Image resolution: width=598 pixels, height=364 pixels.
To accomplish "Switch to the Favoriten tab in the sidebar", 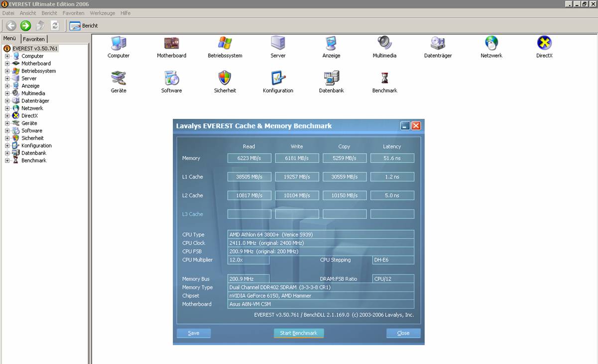I will pyautogui.click(x=34, y=39).
